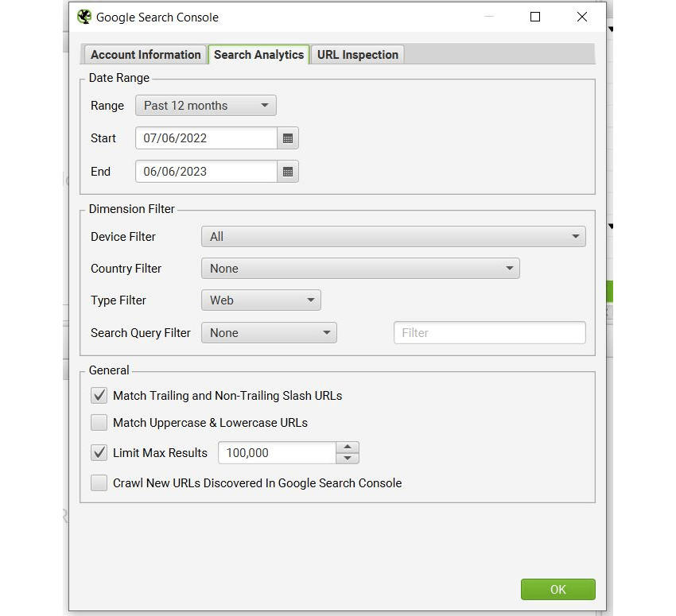The image size is (676, 616).
Task: Switch to the Account Information tab
Action: tap(146, 55)
